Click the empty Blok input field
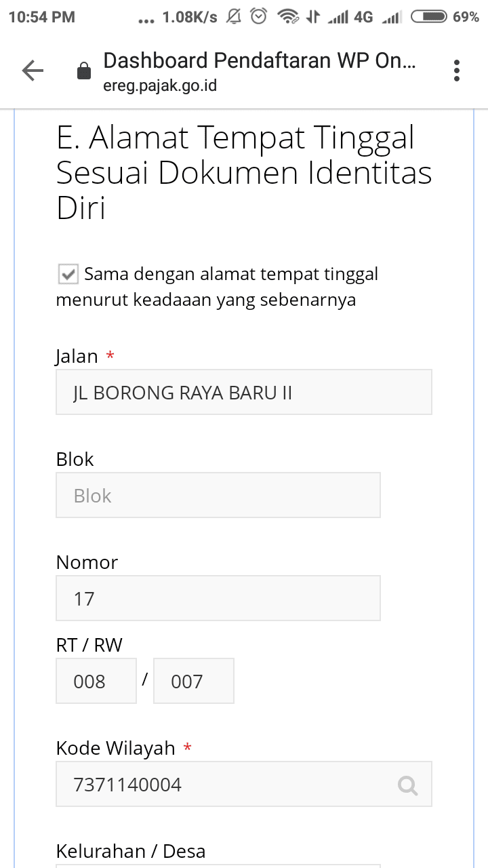The width and height of the screenshot is (488, 868). (218, 495)
